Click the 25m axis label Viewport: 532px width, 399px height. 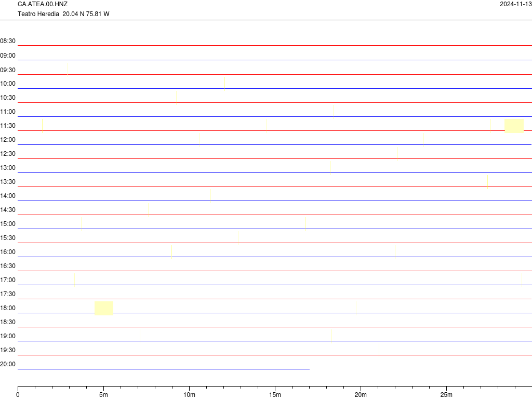pyautogui.click(x=446, y=395)
